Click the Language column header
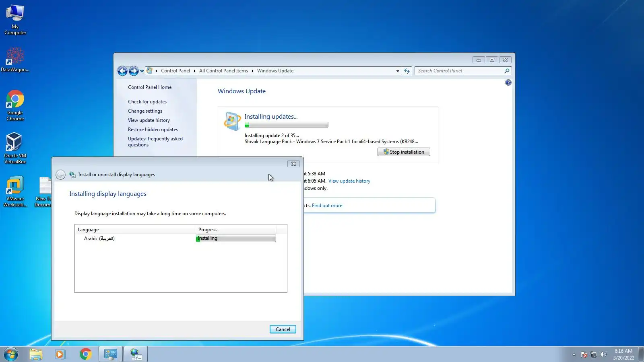 tap(135, 230)
